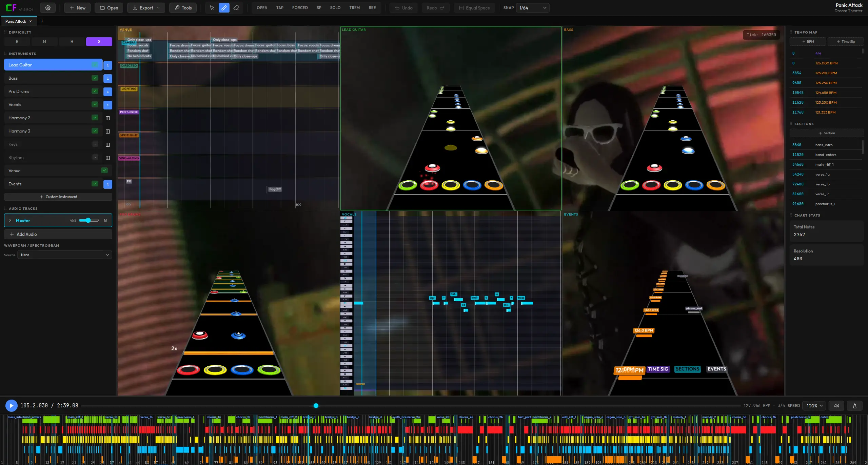Enable the Keys instrument checkbox
868x465 pixels.
[95, 144]
